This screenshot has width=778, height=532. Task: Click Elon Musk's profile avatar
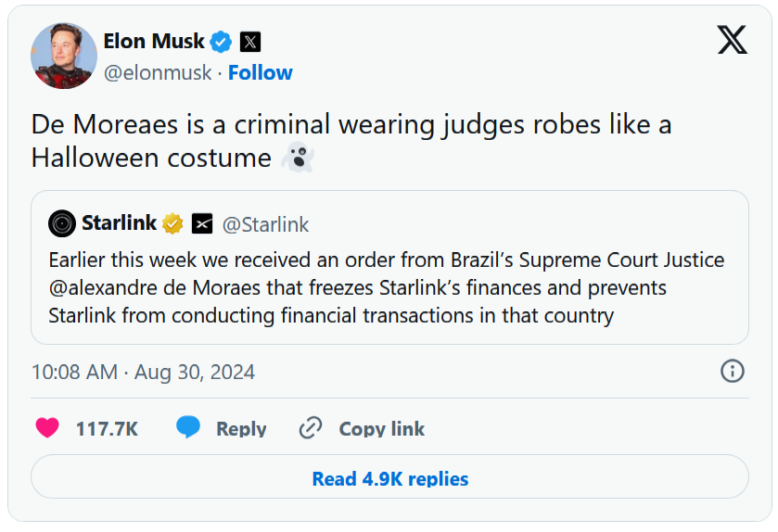pos(64,56)
